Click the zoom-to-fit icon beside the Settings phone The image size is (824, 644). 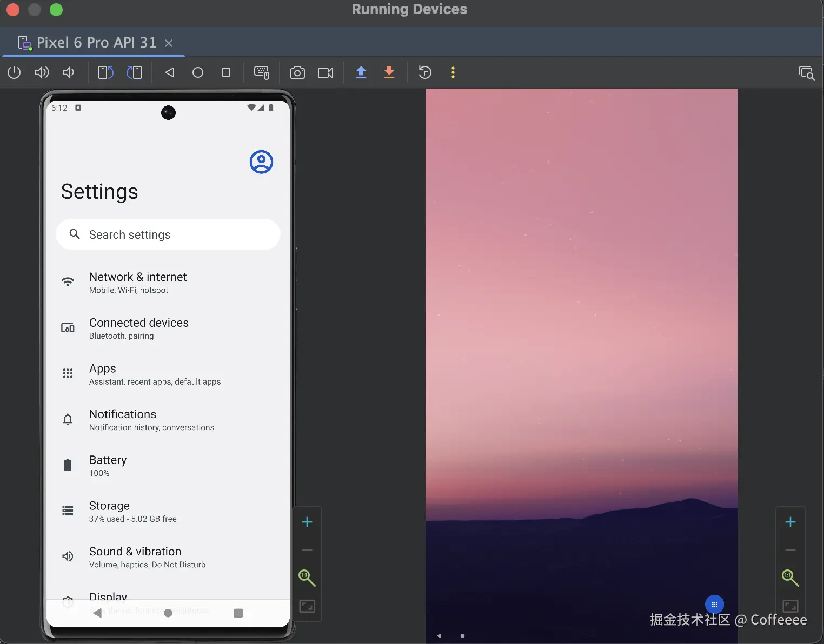pos(307,606)
